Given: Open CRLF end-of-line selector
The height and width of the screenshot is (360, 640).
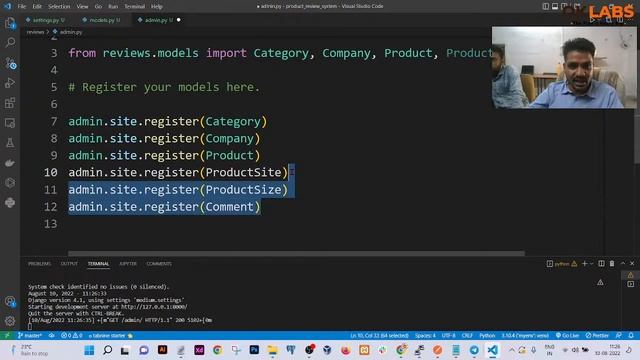Looking at the screenshot, I should (467, 336).
